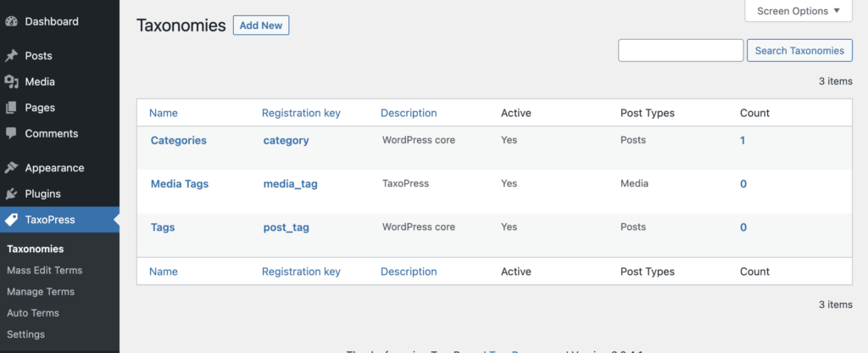Image resolution: width=868 pixels, height=353 pixels.
Task: Click the Pages icon in sidebar
Action: (x=11, y=108)
